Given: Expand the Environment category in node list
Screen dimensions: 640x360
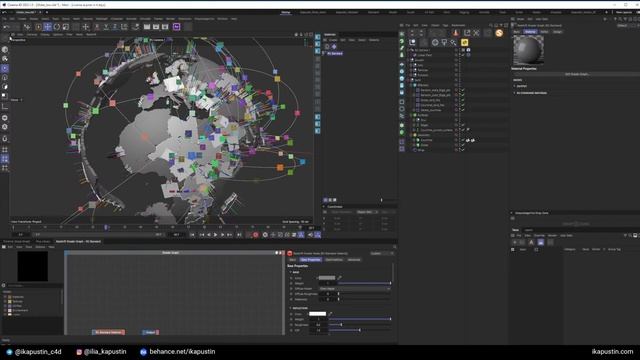Looking at the screenshot, I should tap(5, 310).
